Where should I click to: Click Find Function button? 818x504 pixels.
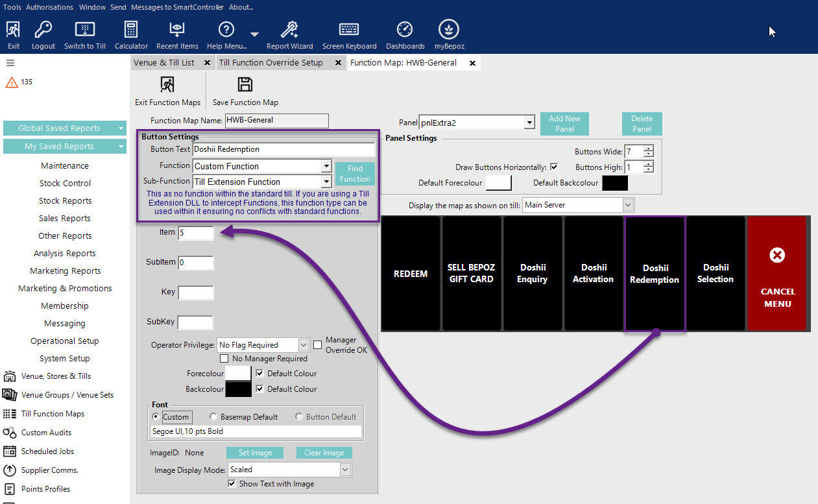(x=355, y=174)
